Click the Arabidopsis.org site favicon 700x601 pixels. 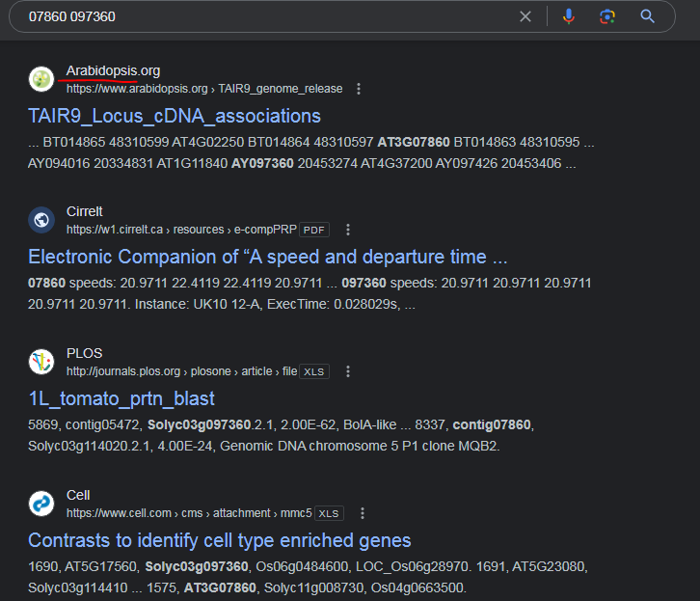tap(41, 79)
